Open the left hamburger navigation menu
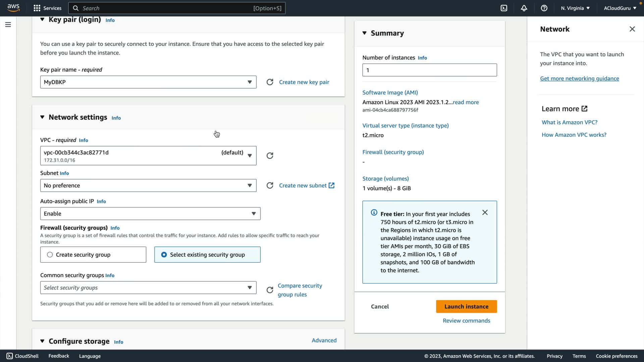 [8, 24]
